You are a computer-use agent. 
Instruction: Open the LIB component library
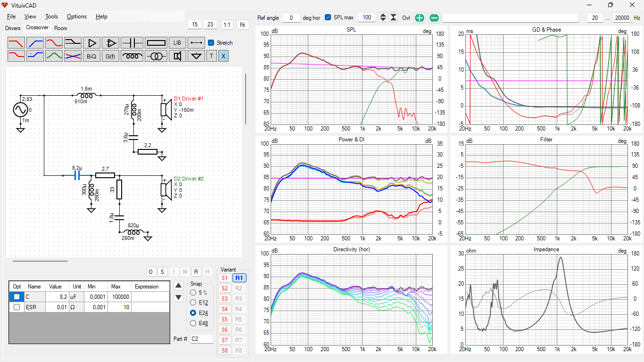(x=177, y=43)
